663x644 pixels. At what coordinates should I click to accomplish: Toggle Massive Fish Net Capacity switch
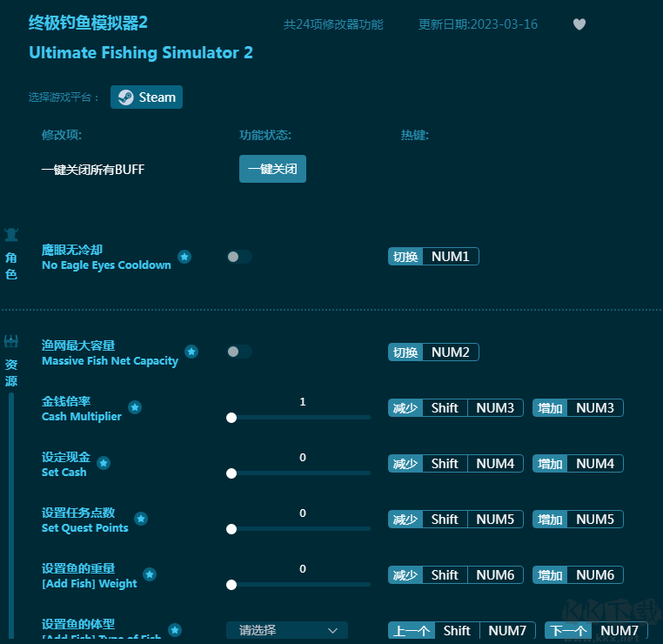pyautogui.click(x=238, y=352)
